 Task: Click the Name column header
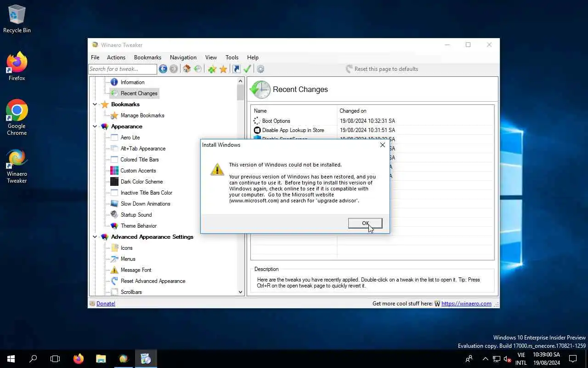(x=294, y=111)
